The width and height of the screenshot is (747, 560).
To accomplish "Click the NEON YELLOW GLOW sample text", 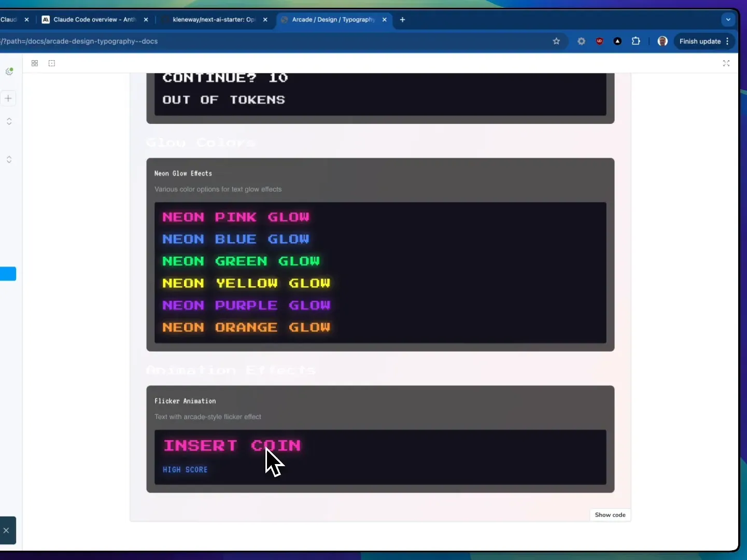I will point(246,283).
